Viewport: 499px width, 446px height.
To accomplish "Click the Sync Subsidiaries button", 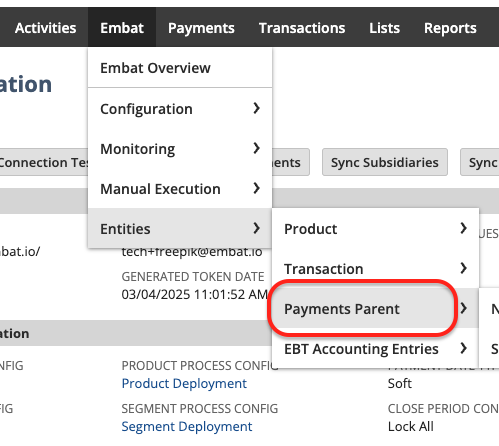I will click(x=385, y=162).
